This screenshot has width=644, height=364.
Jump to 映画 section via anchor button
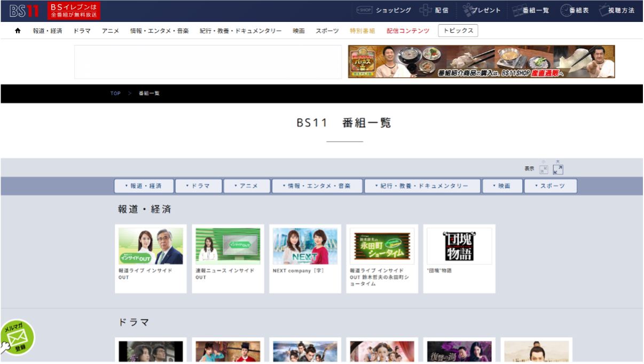502,186
